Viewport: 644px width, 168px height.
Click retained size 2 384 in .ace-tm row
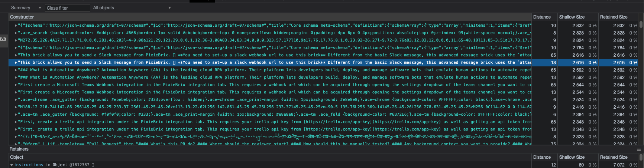pos(619,115)
